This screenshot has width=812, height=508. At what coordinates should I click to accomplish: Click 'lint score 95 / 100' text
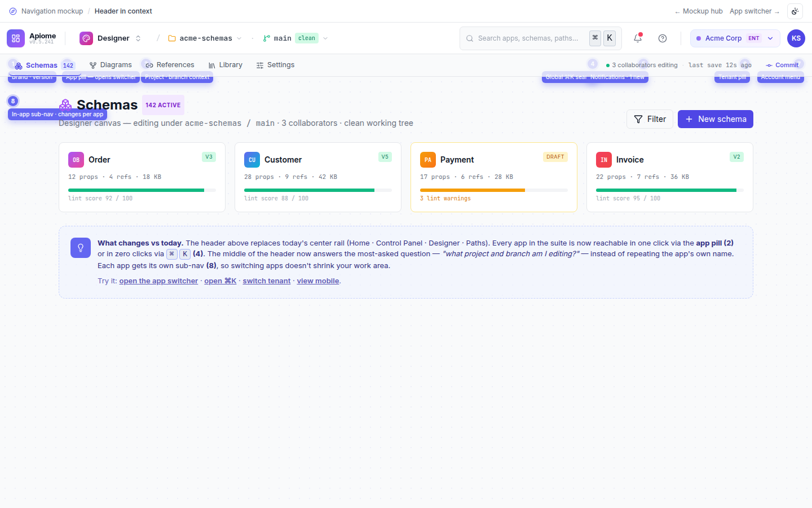click(628, 199)
